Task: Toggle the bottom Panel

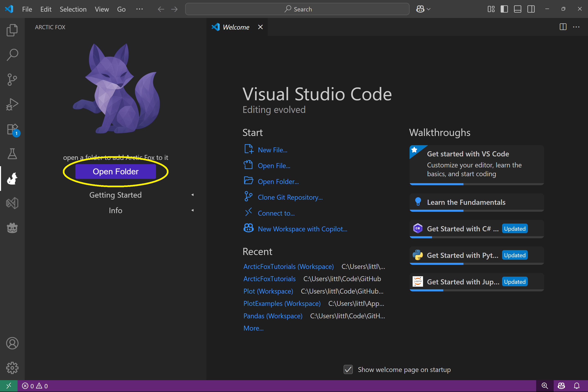Action: click(518, 9)
